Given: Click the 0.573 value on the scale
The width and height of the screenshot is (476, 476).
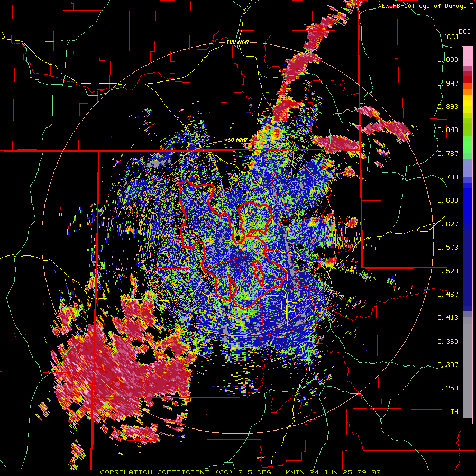Looking at the screenshot, I should 448,248.
